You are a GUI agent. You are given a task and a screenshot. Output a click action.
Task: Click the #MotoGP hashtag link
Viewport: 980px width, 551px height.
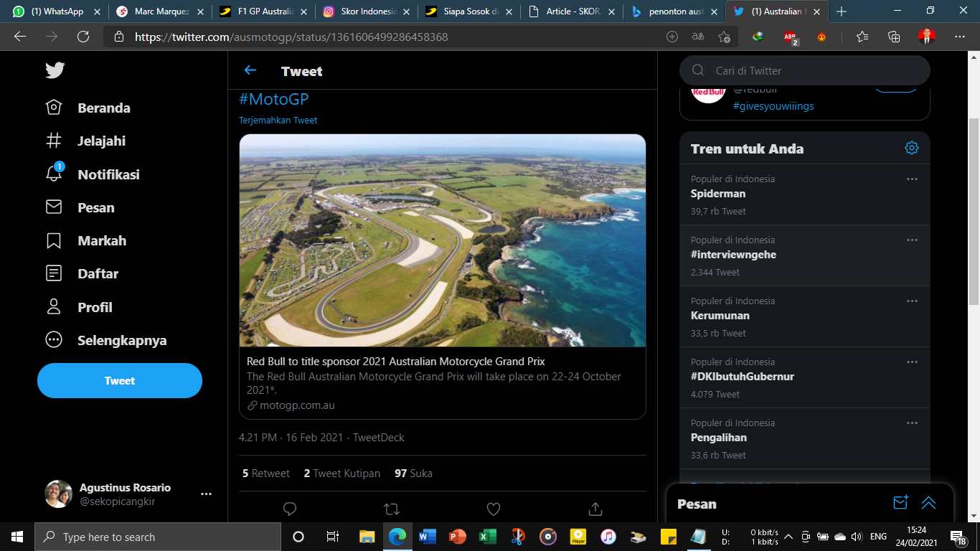point(273,99)
